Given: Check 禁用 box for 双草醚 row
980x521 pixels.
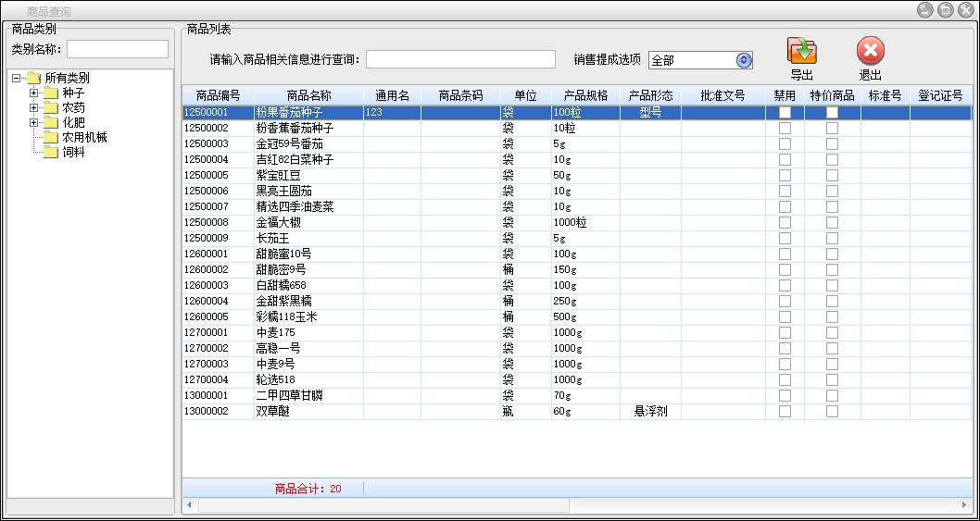Looking at the screenshot, I should [x=785, y=412].
